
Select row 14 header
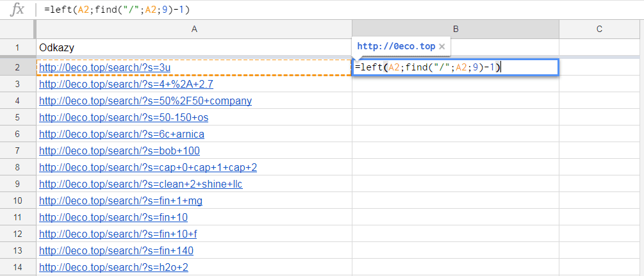pyautogui.click(x=17, y=267)
